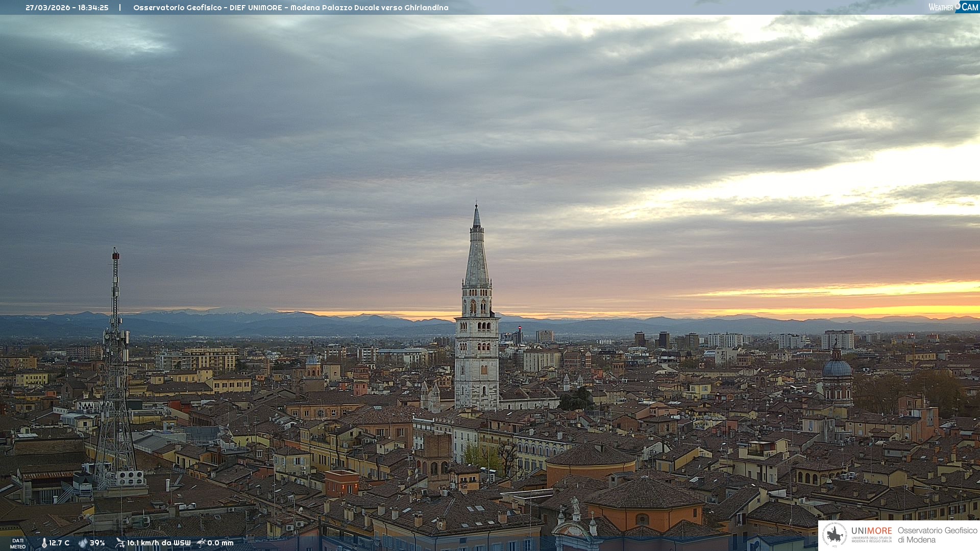Click the thermometer temperature icon

pyautogui.click(x=44, y=543)
